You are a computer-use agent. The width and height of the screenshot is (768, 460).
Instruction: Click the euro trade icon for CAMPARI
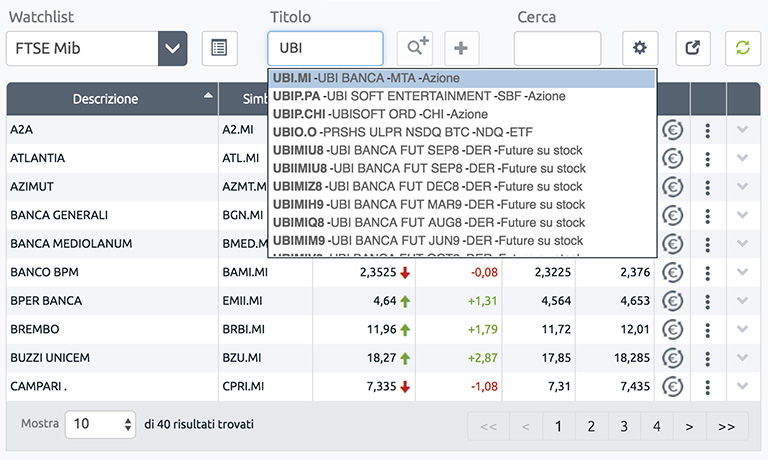(x=672, y=387)
